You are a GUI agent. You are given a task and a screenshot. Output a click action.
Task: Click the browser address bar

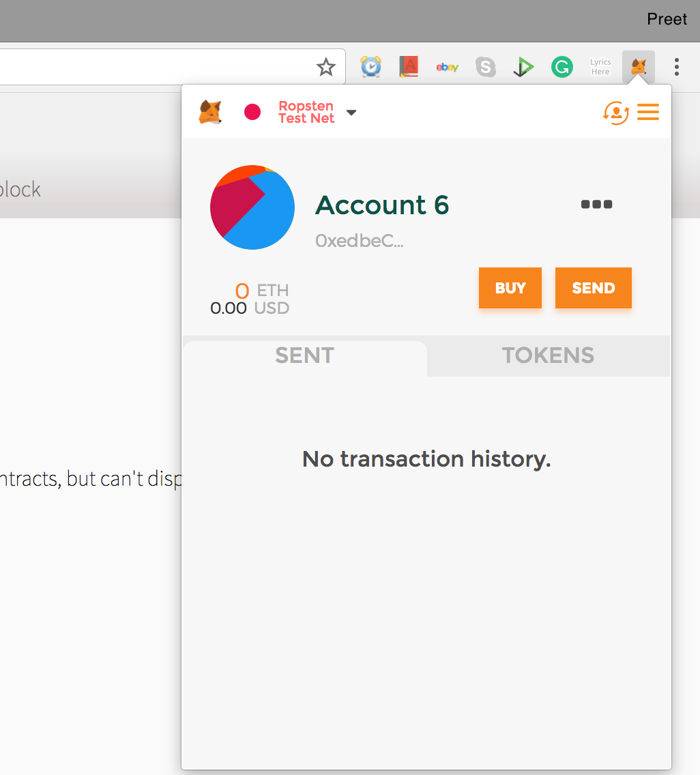173,67
